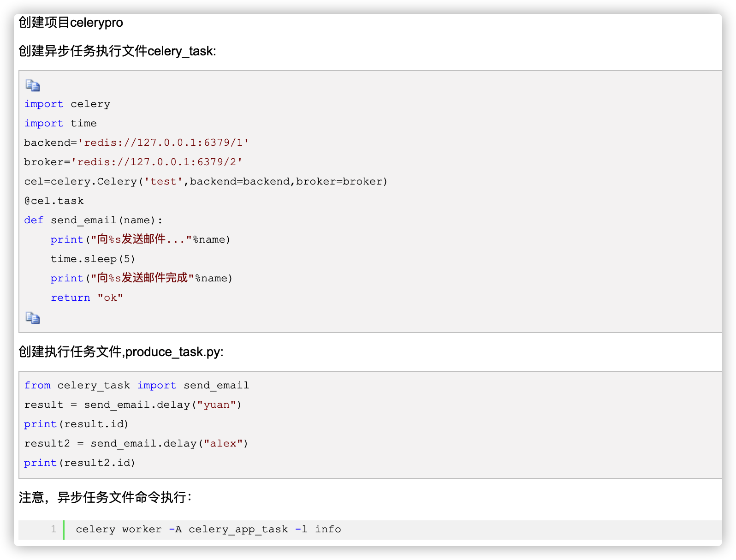
Task: Click the broker redis URL string
Action: [157, 162]
